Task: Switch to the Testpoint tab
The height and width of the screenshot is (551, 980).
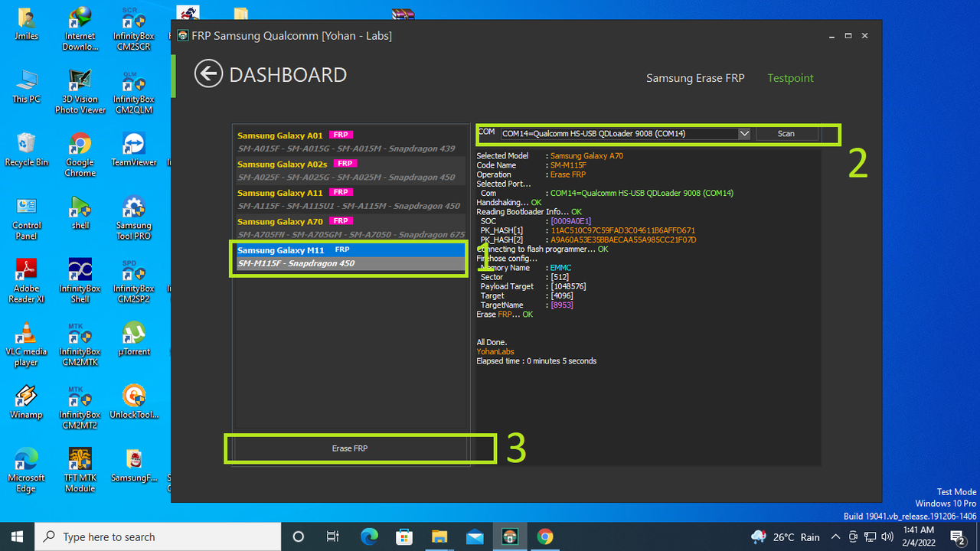Action: point(791,78)
